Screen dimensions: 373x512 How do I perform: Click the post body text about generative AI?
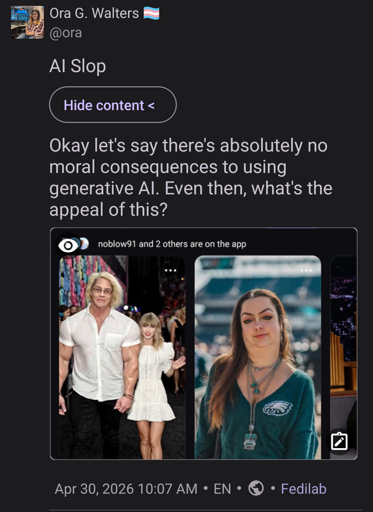coord(191,178)
